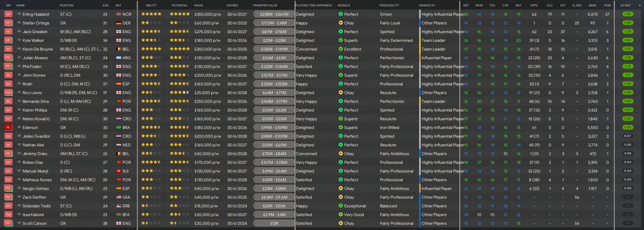Sort by the POSITION column header

pos(66,5)
